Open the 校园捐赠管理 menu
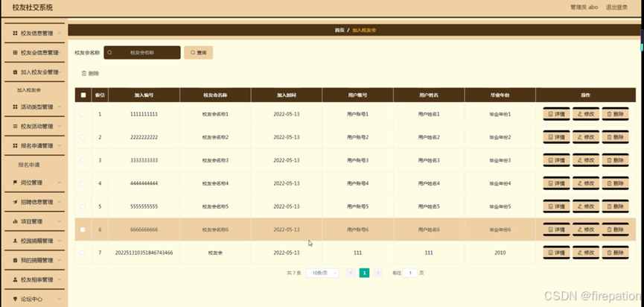Image resolution: width=644 pixels, height=307 pixels. coord(34,241)
